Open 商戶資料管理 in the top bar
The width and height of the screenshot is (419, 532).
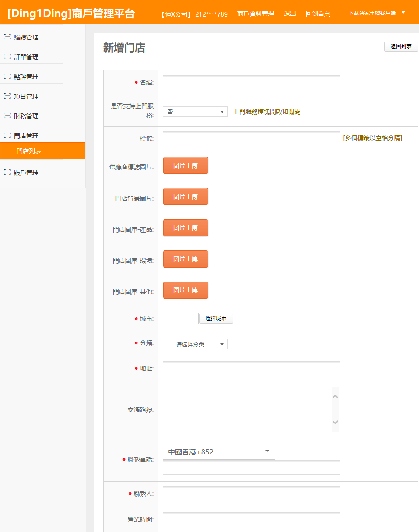point(255,14)
